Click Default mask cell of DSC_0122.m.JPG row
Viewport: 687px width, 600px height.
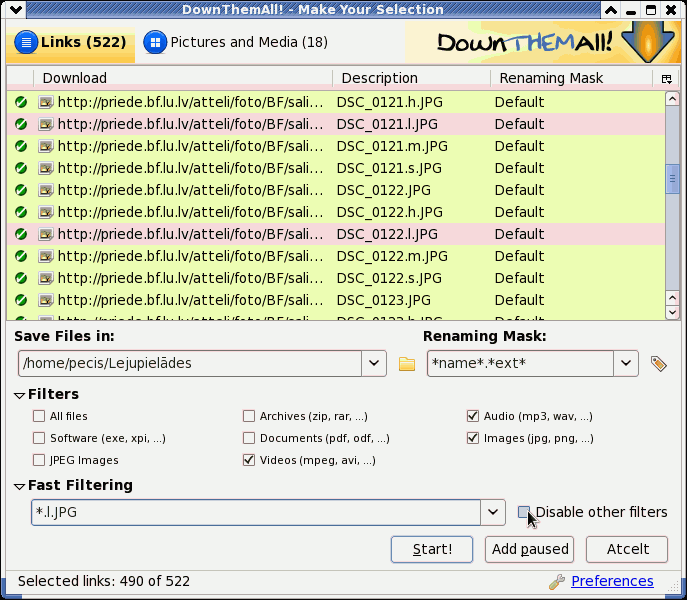[x=519, y=256]
